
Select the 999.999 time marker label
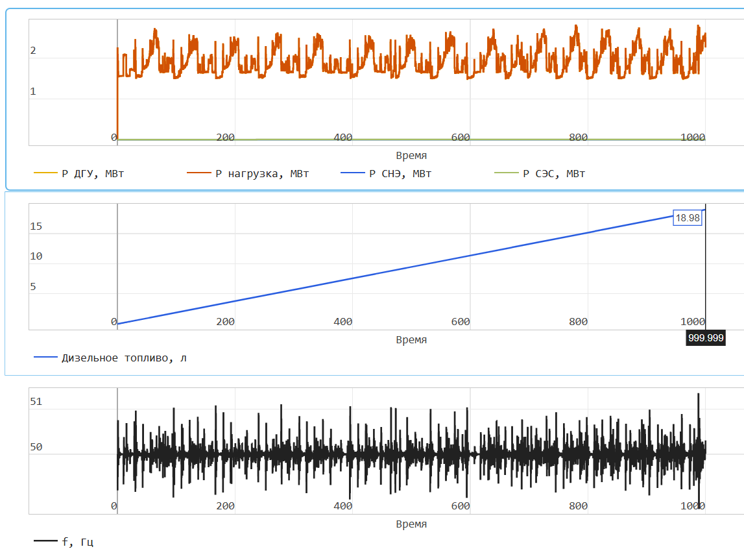coord(705,338)
